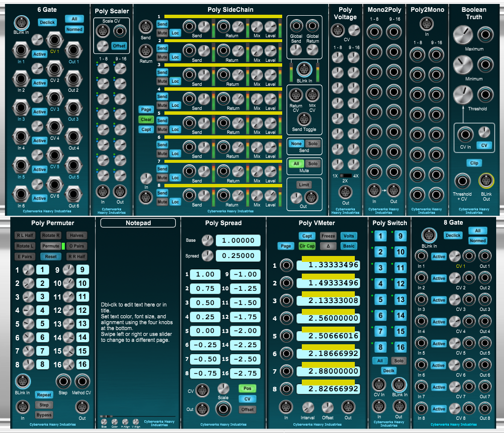The image size is (504, 433).
Task: Click the Out 3 jack on 6 Gate
Action: point(73,107)
